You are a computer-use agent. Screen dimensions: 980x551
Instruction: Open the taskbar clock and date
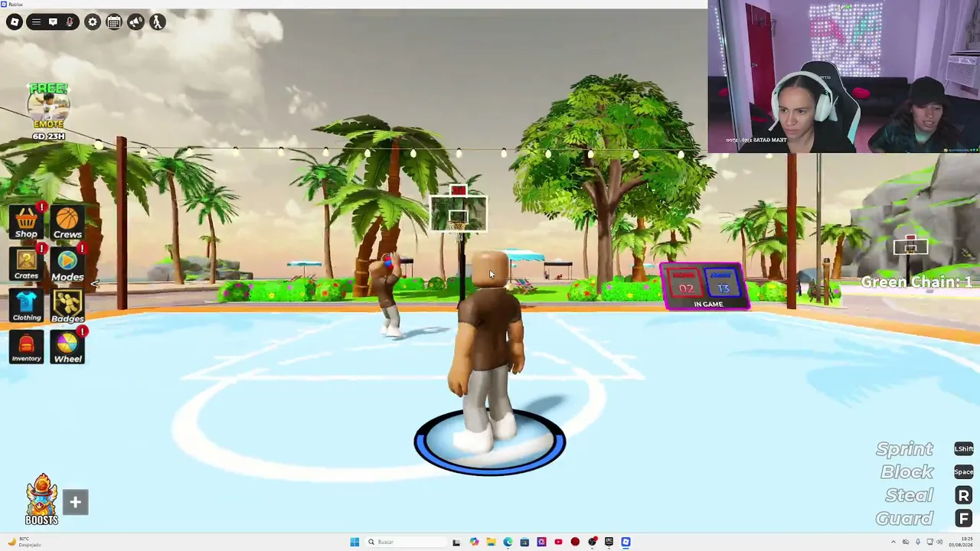(960, 542)
